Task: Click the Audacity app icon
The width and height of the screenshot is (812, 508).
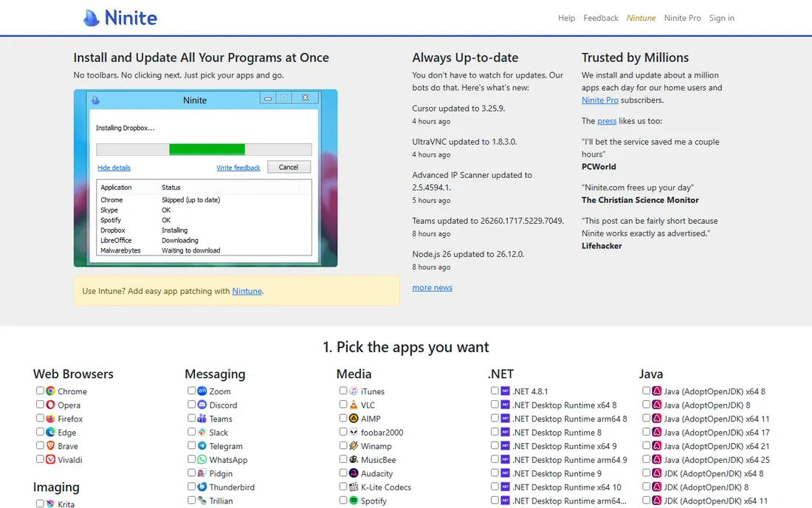Action: [354, 473]
